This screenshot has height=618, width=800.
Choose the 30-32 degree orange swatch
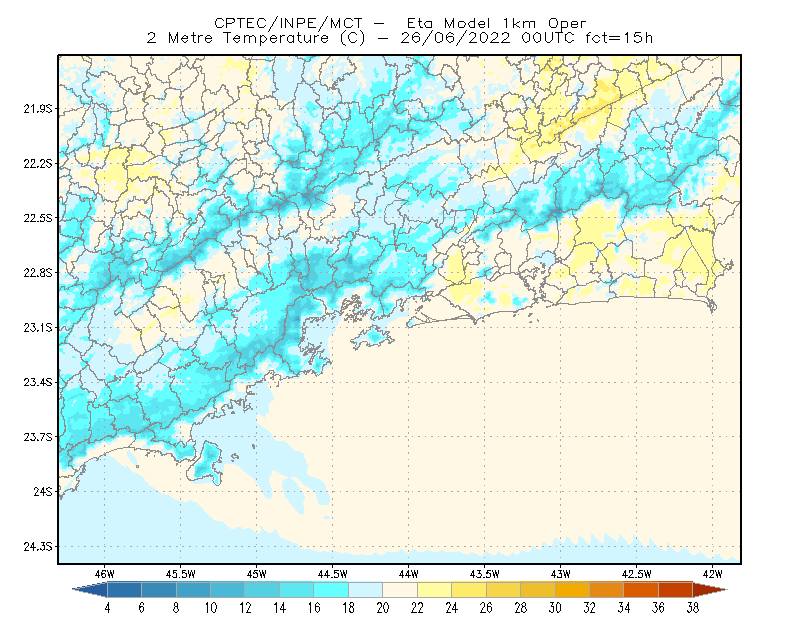point(572,590)
